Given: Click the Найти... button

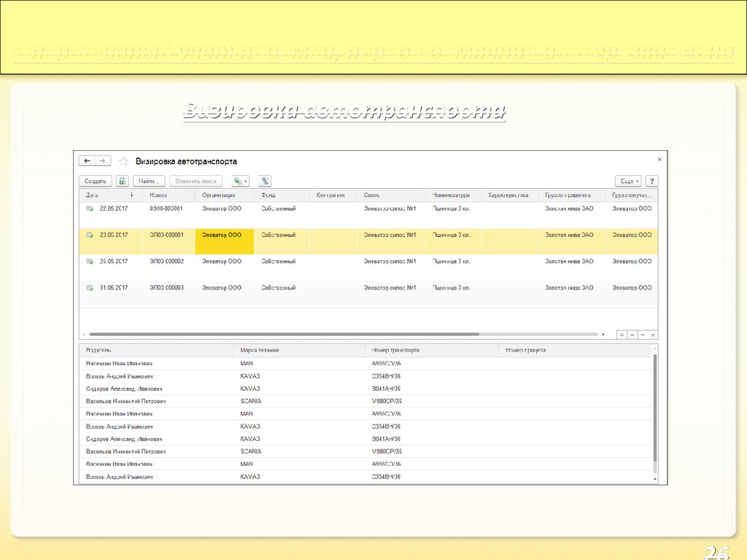Looking at the screenshot, I should tap(149, 181).
